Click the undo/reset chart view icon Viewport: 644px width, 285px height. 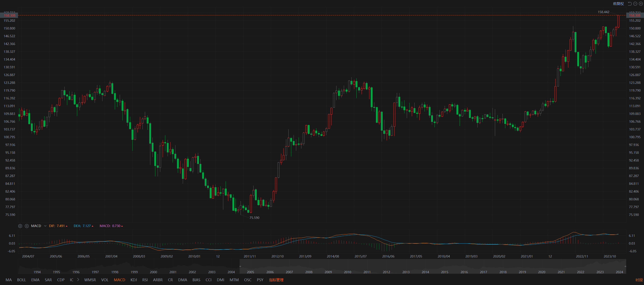point(630,4)
